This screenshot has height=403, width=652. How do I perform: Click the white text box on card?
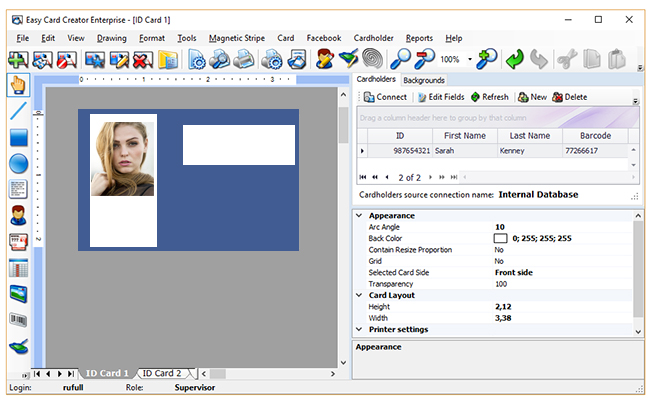pyautogui.click(x=239, y=145)
